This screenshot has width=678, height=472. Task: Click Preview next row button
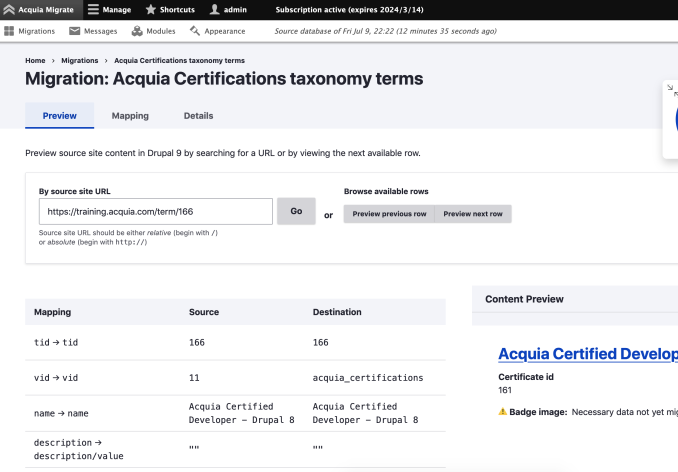(474, 214)
